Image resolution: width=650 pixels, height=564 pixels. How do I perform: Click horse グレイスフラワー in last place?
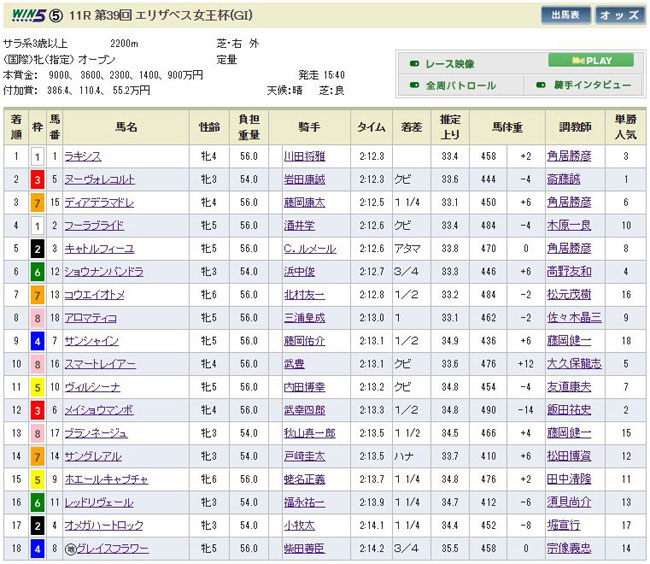tap(108, 548)
